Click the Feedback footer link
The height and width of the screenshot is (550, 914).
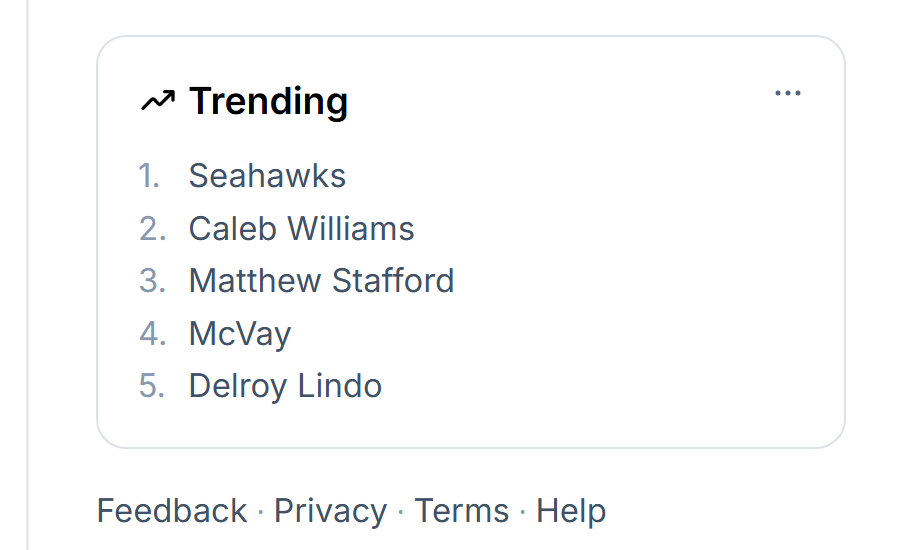pos(171,511)
